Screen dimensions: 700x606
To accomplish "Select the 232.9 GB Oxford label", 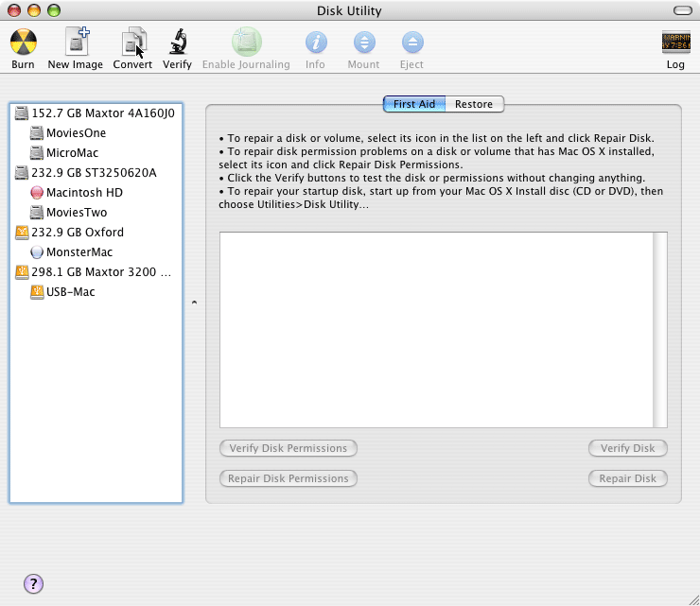I will (x=78, y=233).
